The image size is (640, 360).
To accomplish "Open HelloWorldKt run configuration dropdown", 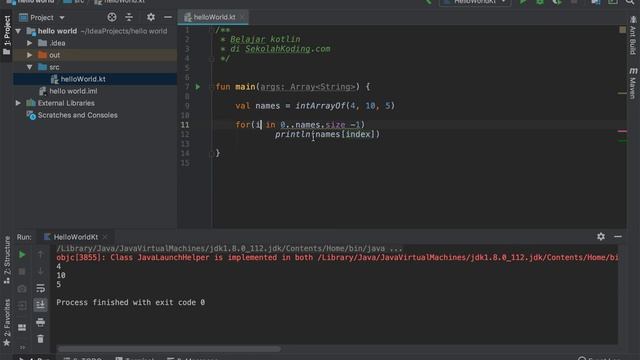I will point(475,2).
